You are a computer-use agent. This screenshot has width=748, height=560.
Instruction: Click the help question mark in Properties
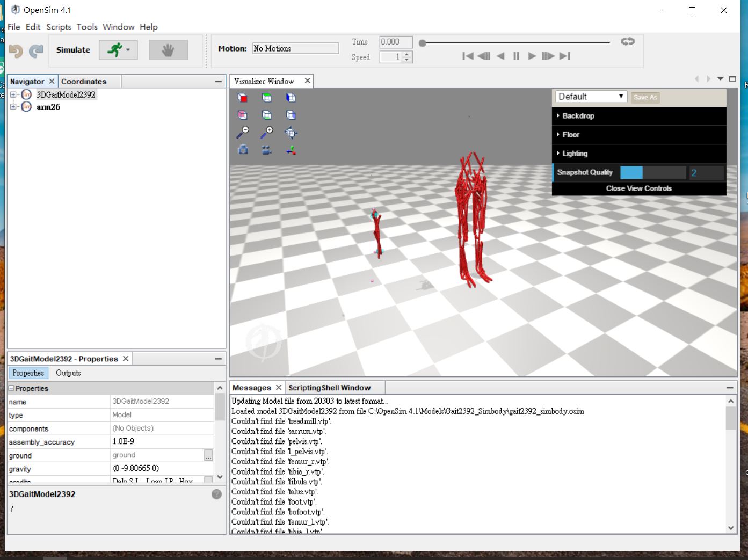(x=216, y=494)
